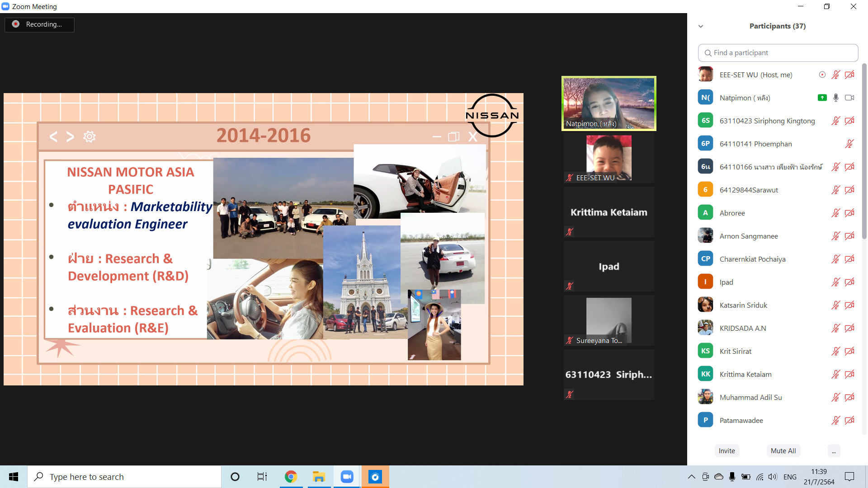Click the slide's settings gear icon
This screenshot has height=488, width=868.
pos(90,136)
